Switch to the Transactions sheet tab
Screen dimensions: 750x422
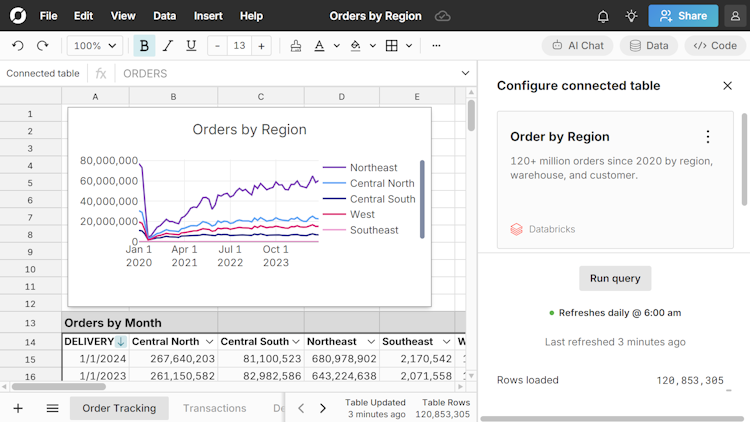pyautogui.click(x=214, y=408)
